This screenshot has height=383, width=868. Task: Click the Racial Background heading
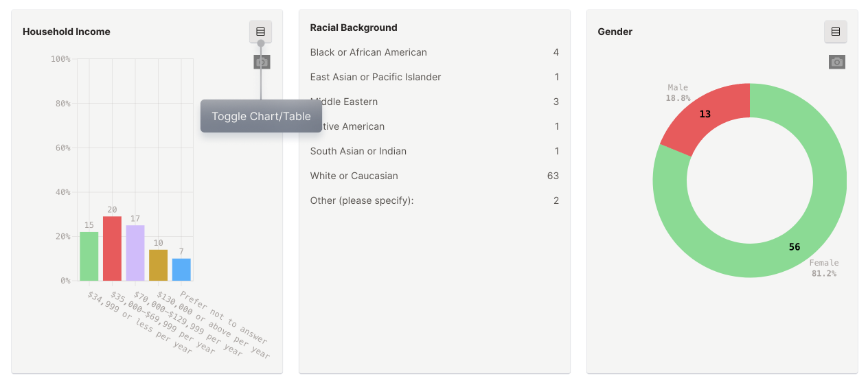354,27
